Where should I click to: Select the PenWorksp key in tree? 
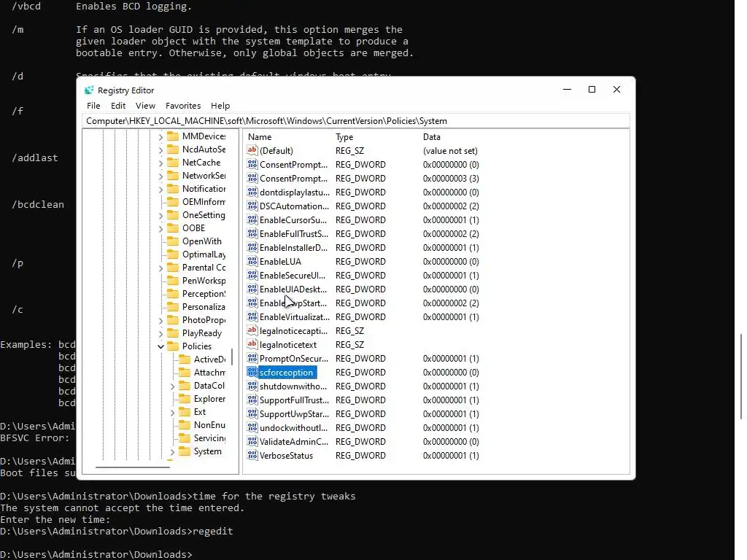(204, 281)
